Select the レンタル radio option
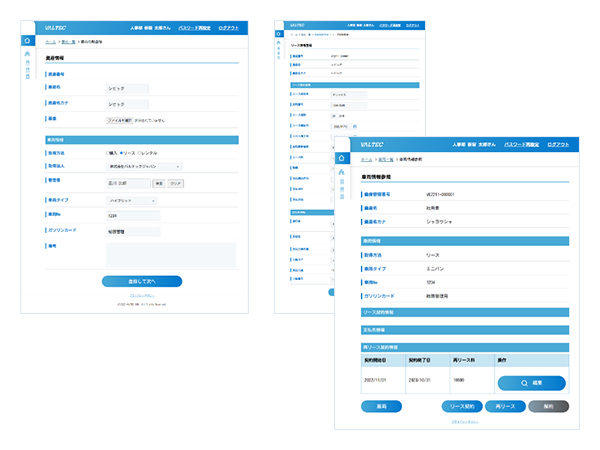This screenshot has width=600, height=450. [137, 153]
